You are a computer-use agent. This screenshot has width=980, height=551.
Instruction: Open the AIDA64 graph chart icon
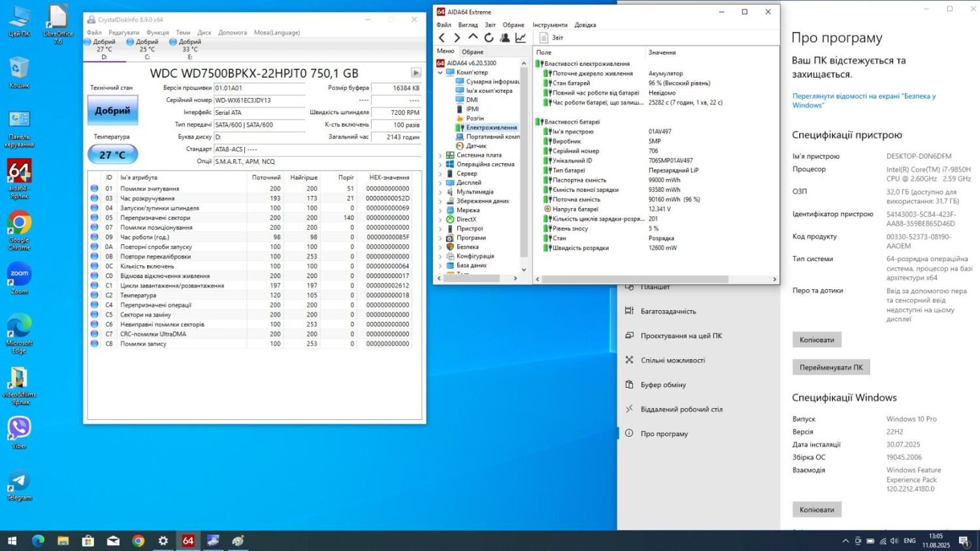[521, 38]
